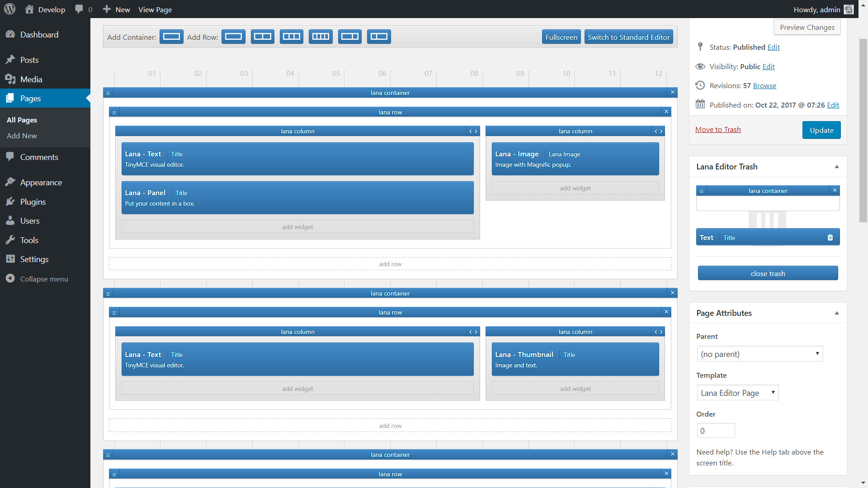Screen dimensions: 868x488
Task: Go to All Pages submenu
Action: [x=22, y=120]
